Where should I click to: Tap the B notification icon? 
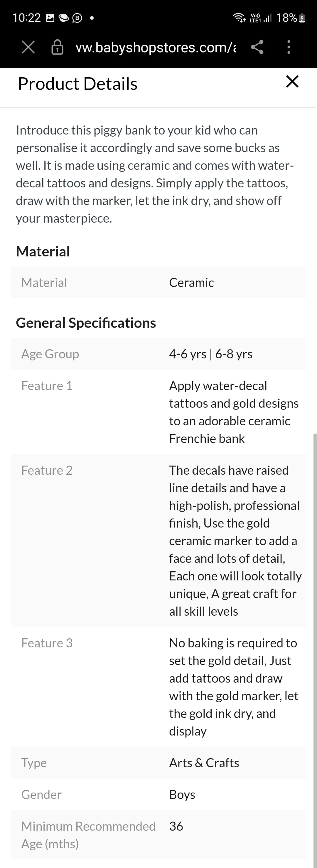(x=77, y=18)
